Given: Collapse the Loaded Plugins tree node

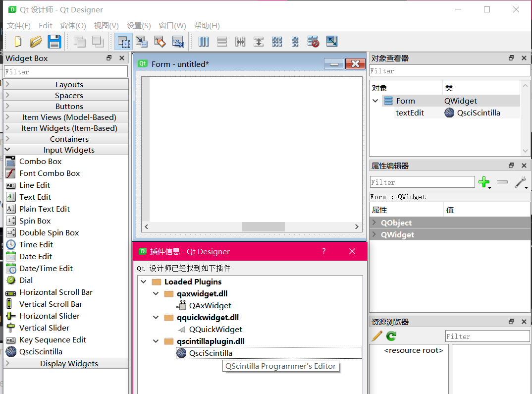Looking at the screenshot, I should [144, 281].
